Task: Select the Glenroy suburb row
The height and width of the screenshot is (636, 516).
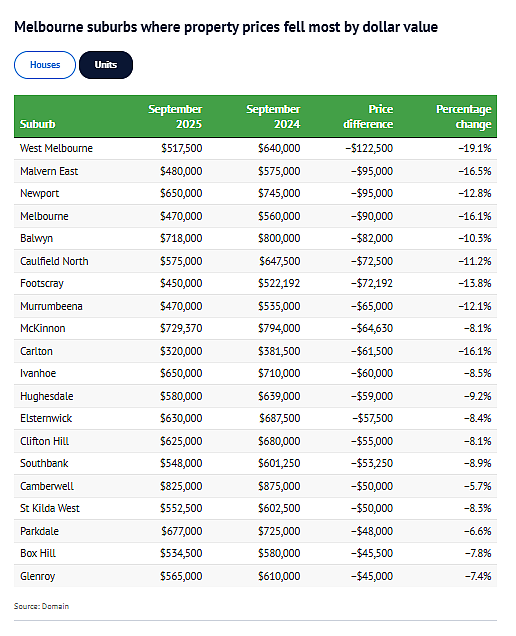Action: [255, 576]
